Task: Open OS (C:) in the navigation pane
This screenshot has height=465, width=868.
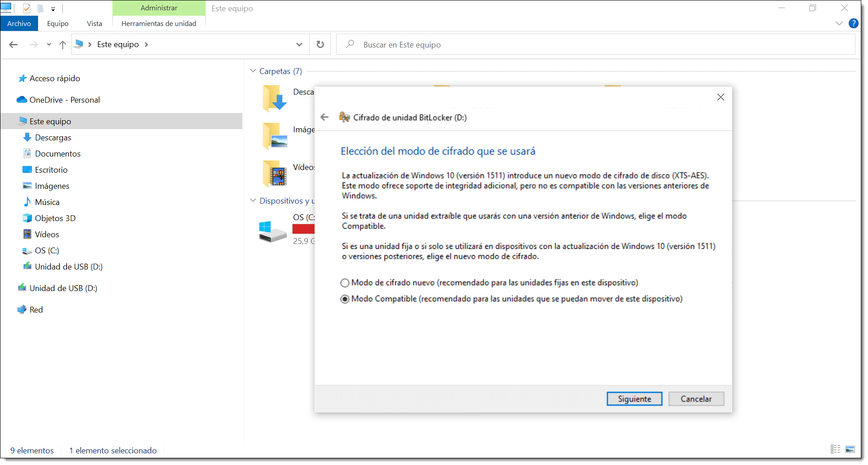Action: pos(47,251)
